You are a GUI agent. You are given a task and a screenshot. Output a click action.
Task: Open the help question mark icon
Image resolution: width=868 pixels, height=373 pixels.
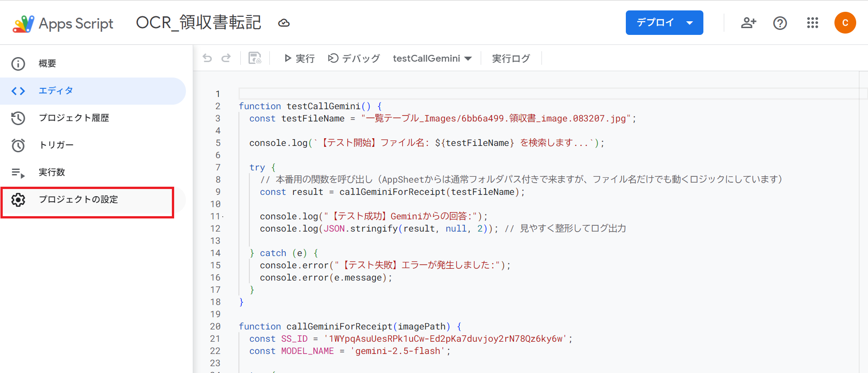(x=780, y=23)
